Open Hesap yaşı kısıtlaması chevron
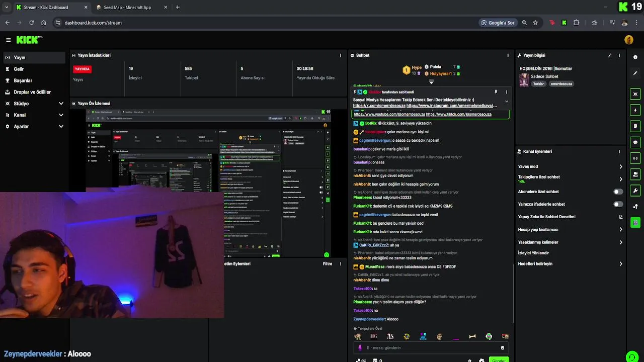This screenshot has width=644, height=362. click(620, 230)
